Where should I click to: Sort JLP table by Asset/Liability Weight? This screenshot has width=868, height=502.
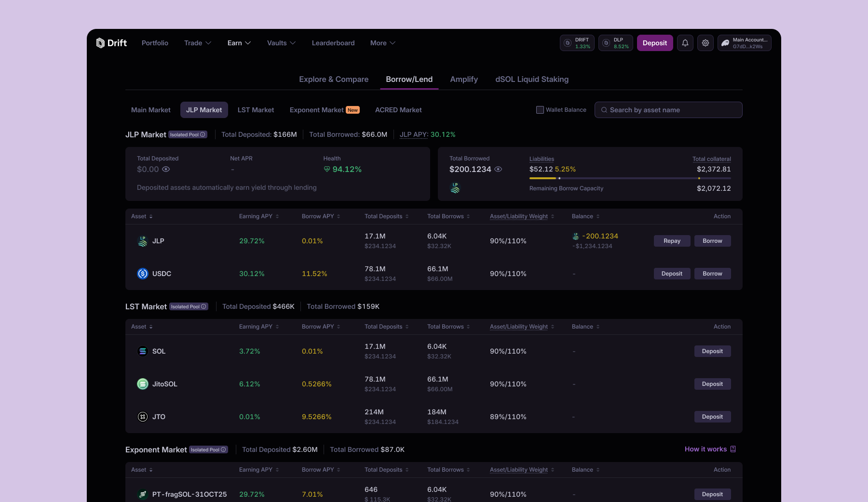pyautogui.click(x=522, y=216)
